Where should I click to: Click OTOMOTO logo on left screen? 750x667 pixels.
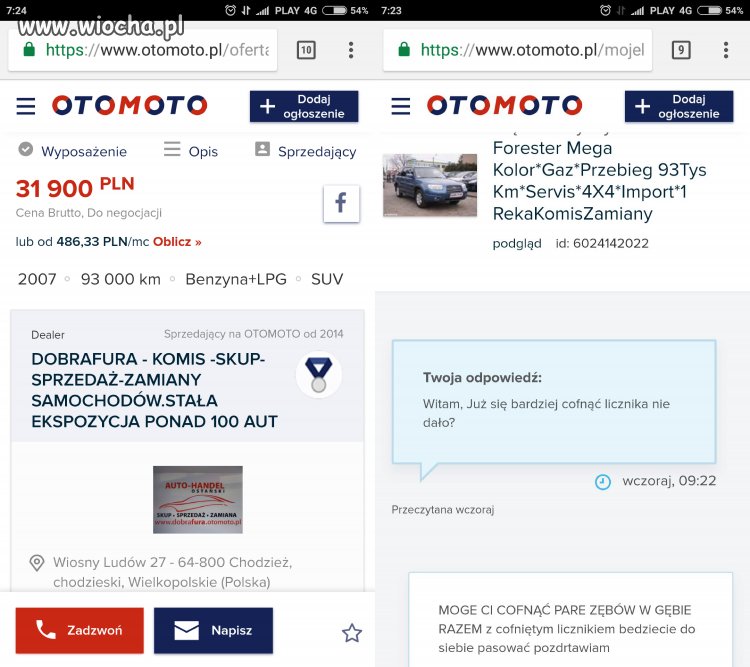[x=130, y=105]
